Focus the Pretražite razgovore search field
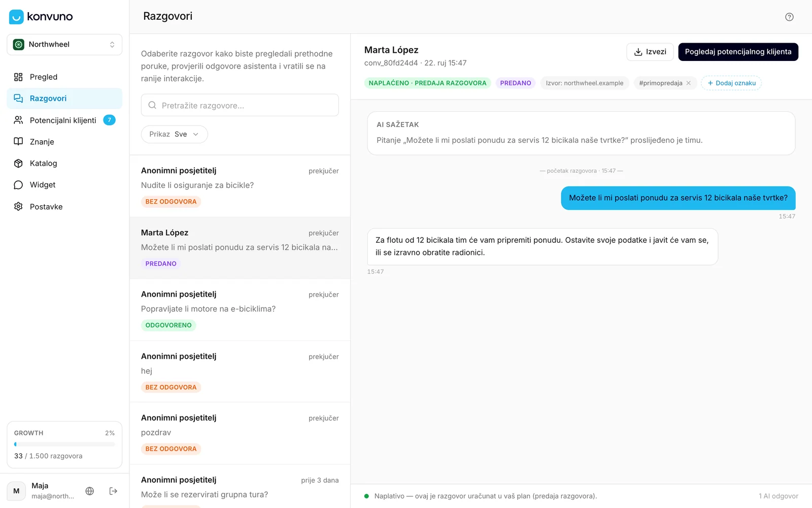This screenshot has width=812, height=508. tap(240, 105)
